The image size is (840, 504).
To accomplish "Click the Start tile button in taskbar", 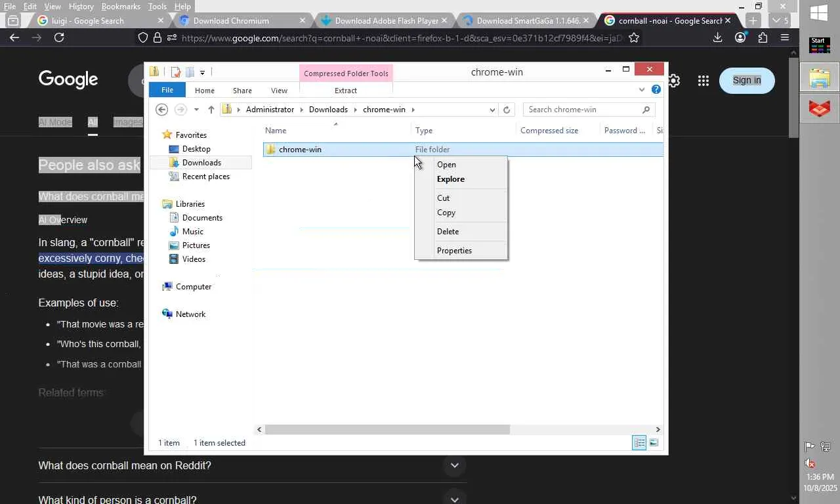I will click(x=819, y=45).
